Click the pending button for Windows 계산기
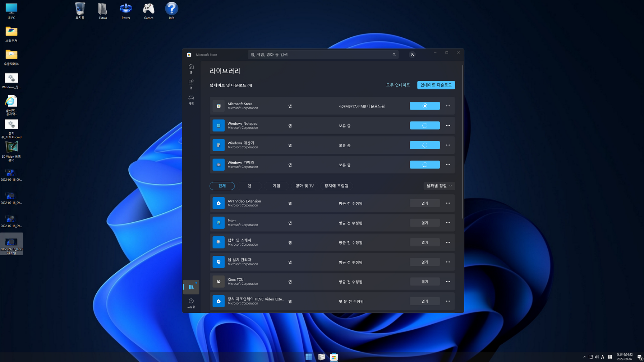644x362 pixels. tap(425, 145)
